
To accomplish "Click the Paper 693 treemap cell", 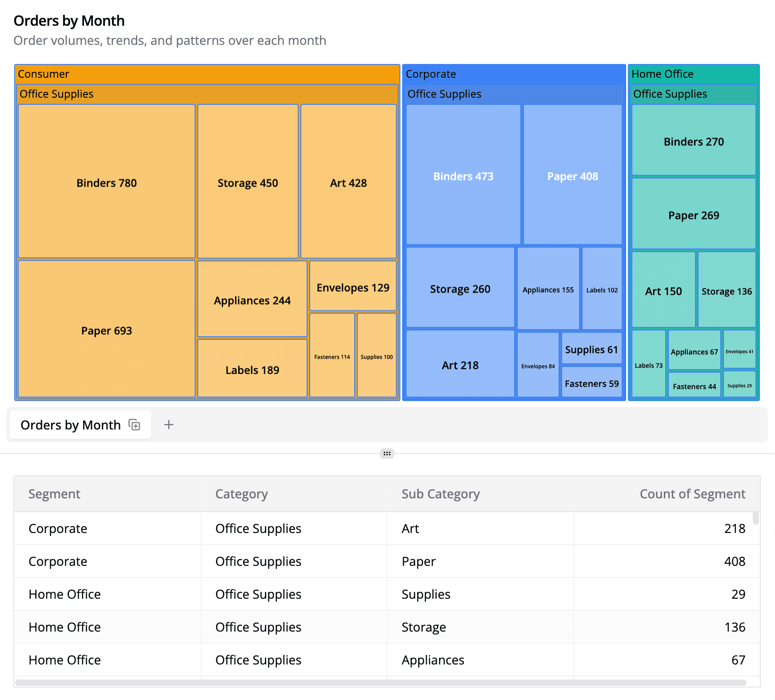I will [x=106, y=330].
